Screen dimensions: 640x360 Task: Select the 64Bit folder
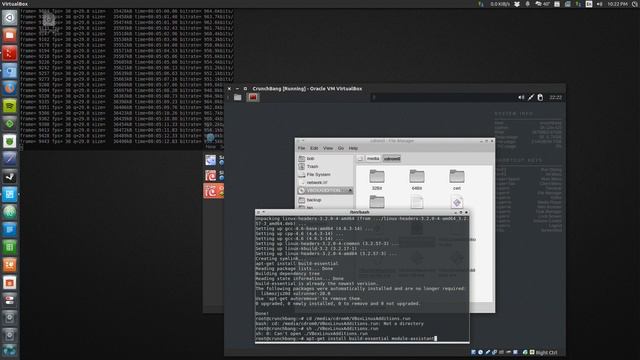(x=417, y=180)
